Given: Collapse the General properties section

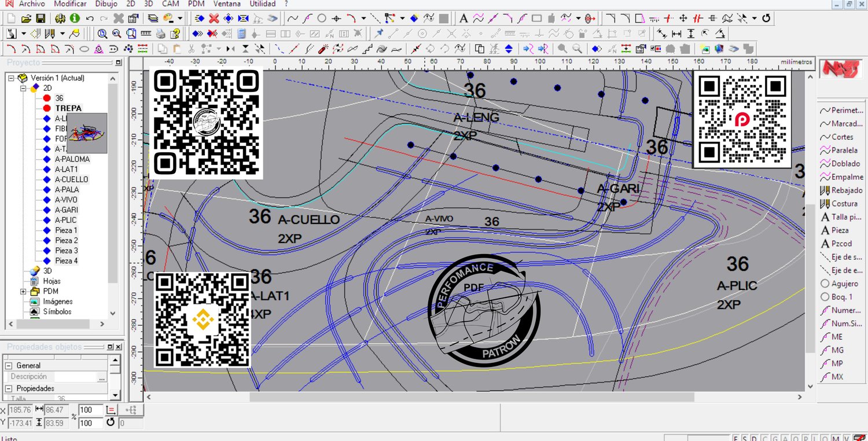Looking at the screenshot, I should point(9,366).
